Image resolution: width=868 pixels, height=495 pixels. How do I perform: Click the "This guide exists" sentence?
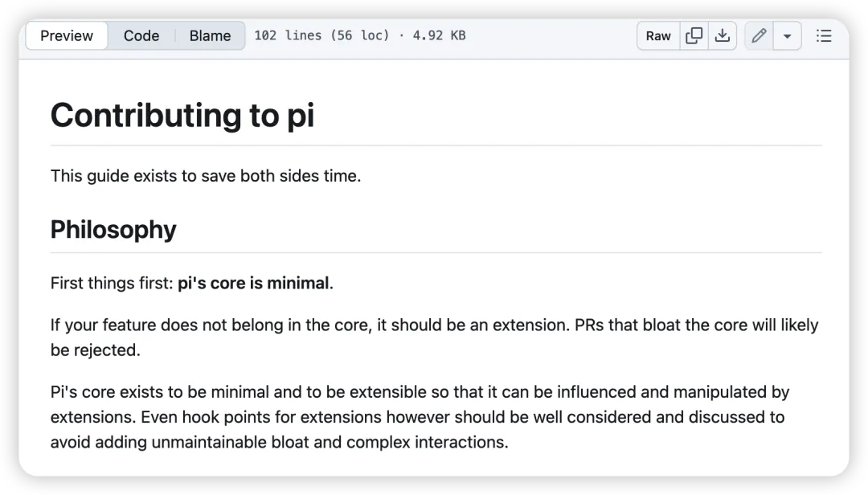(206, 176)
